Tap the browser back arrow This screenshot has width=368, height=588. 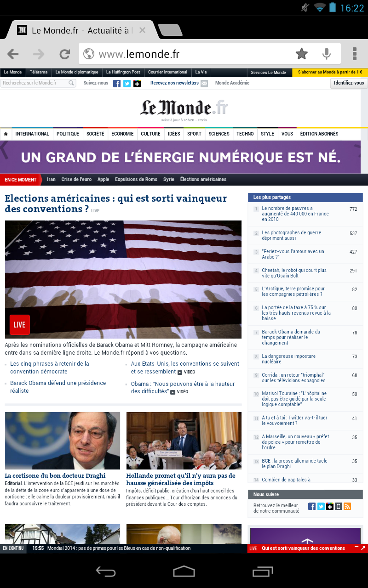[13, 54]
